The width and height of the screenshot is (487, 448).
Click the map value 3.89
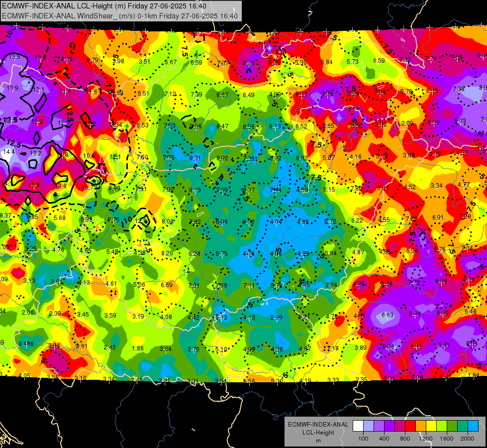tap(361, 347)
